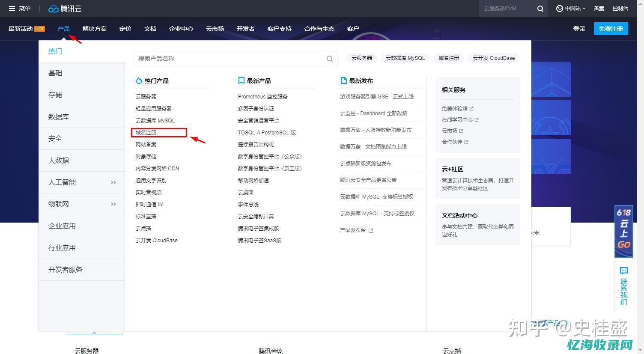644x354 pixels.
Task: Open the 客户支持 nav item
Action: click(280, 29)
